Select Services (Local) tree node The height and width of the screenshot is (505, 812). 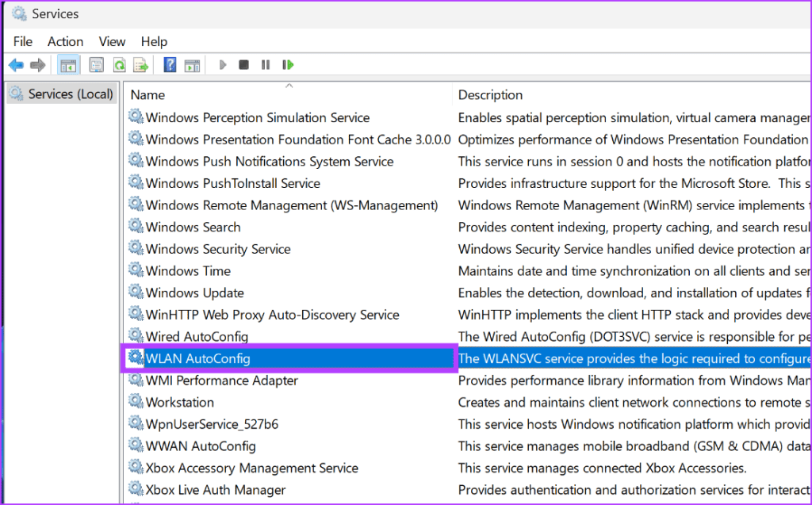point(61,94)
